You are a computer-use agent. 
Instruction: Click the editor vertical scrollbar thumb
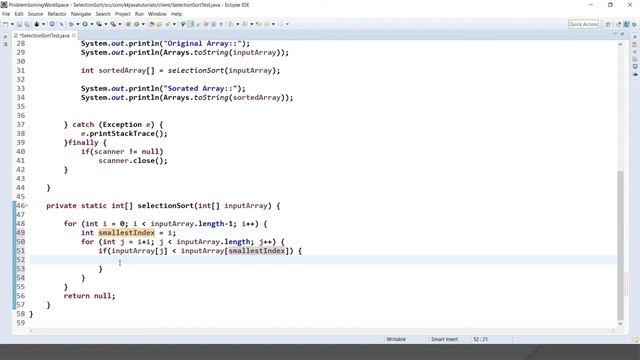[620, 245]
